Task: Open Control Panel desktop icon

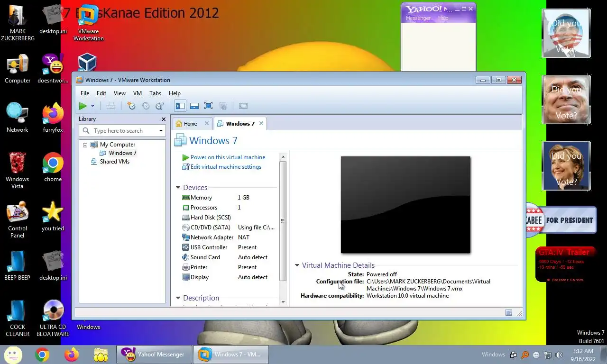Action: pyautogui.click(x=18, y=219)
